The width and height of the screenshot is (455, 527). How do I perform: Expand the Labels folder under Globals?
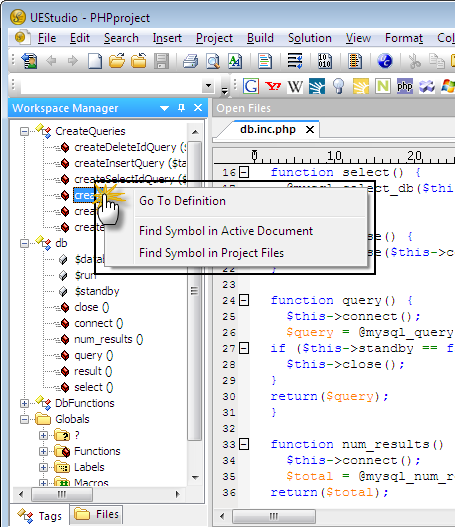43,467
